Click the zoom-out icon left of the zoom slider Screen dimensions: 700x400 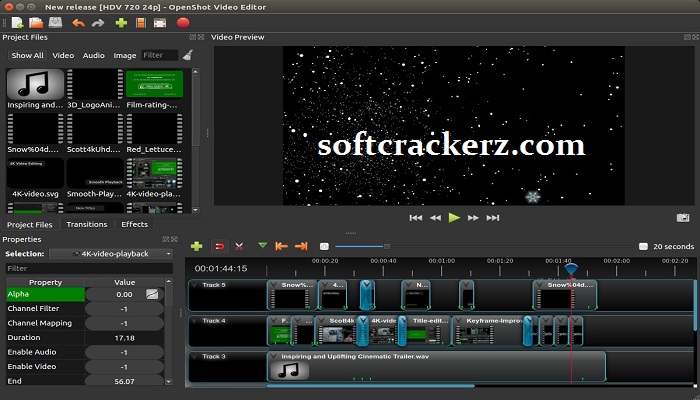tap(324, 246)
